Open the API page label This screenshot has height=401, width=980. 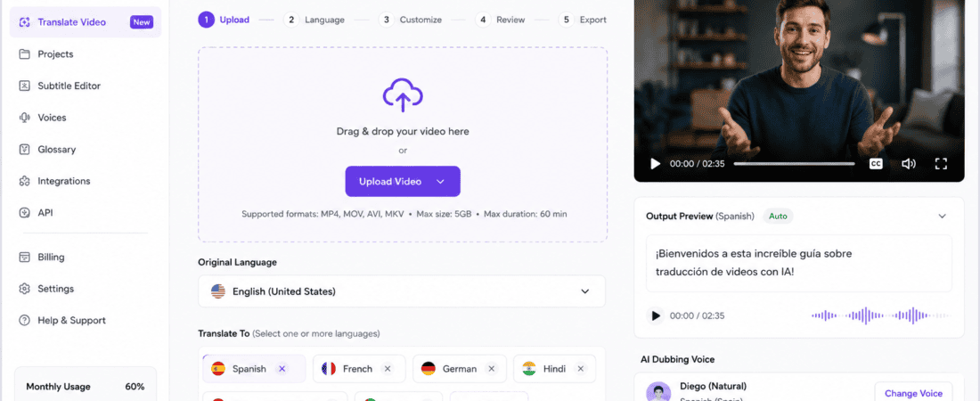click(45, 213)
